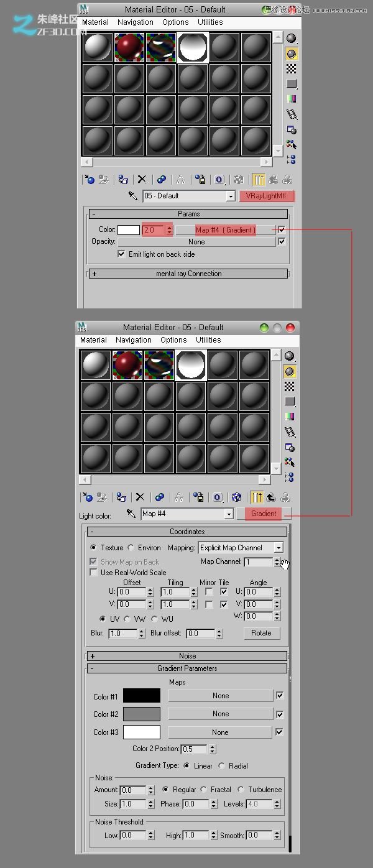
Task: Click Sample Type sphere icon in Map #4 editor
Action: point(290,356)
